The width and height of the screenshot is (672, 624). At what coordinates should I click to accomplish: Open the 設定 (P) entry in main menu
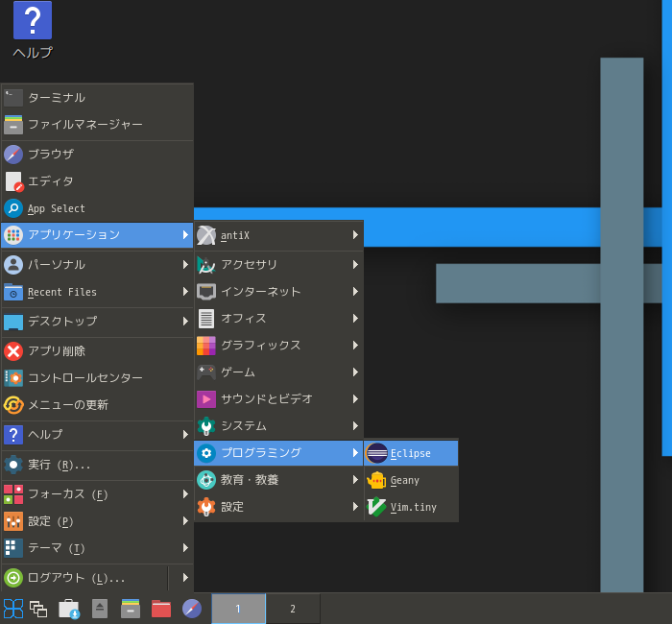[x=97, y=521]
